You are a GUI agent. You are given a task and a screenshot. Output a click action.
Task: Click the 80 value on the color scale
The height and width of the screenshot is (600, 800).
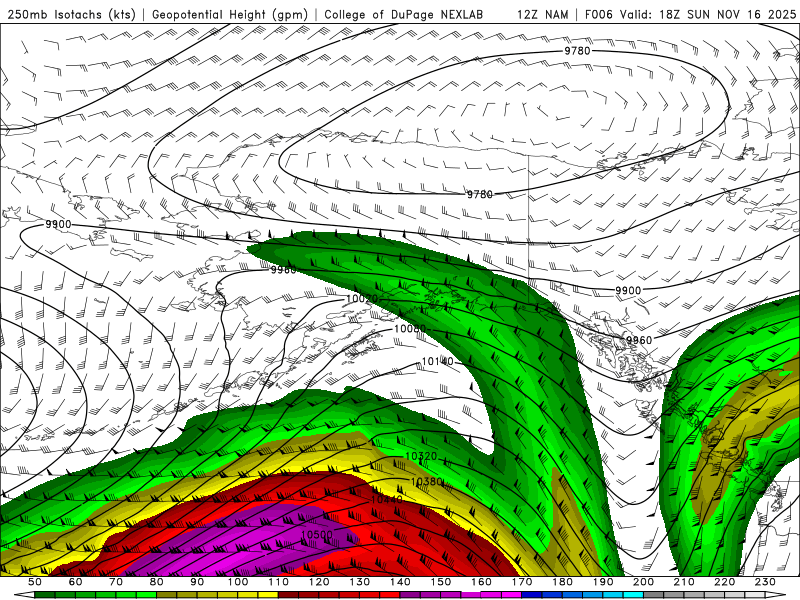(156, 582)
